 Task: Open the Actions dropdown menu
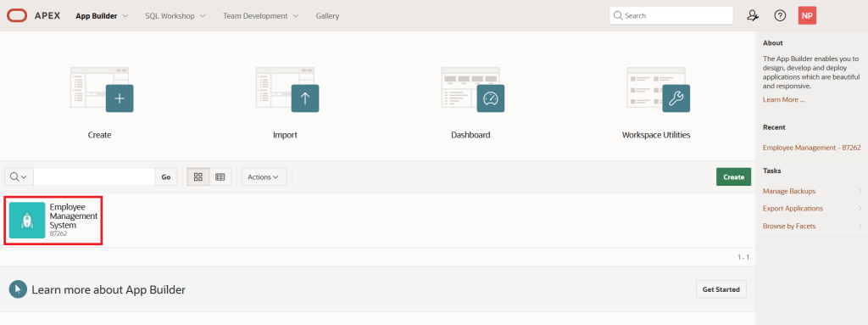[x=264, y=177]
